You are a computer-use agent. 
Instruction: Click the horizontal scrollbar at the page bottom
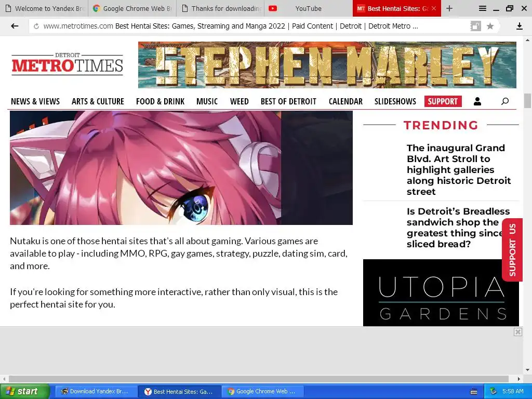[259, 379]
